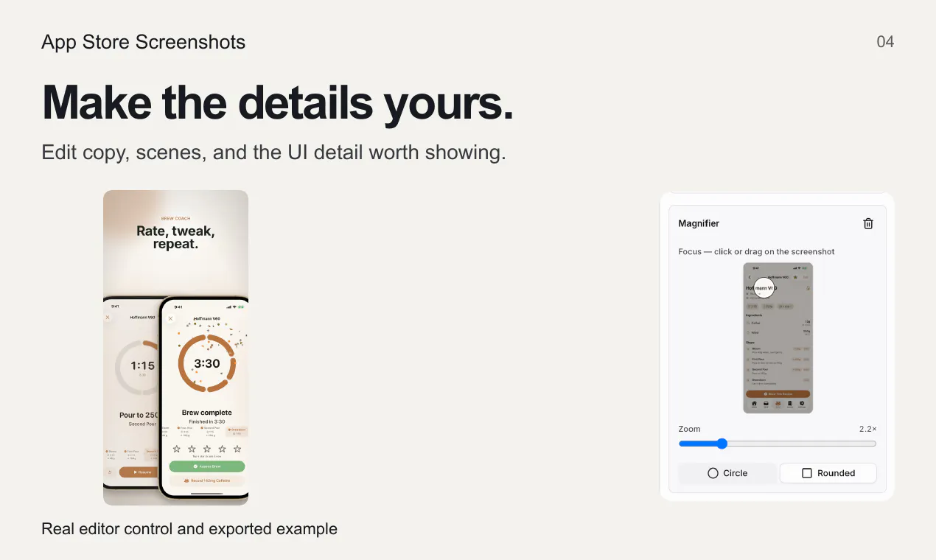
Task: Click the "Make the details yours." heading
Action: pyautogui.click(x=278, y=102)
